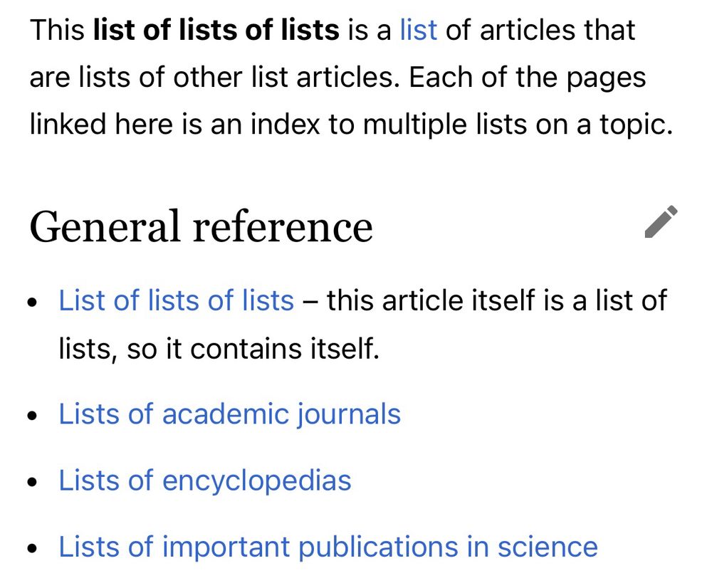Open 'Lists of important publications in science'

[x=328, y=547]
